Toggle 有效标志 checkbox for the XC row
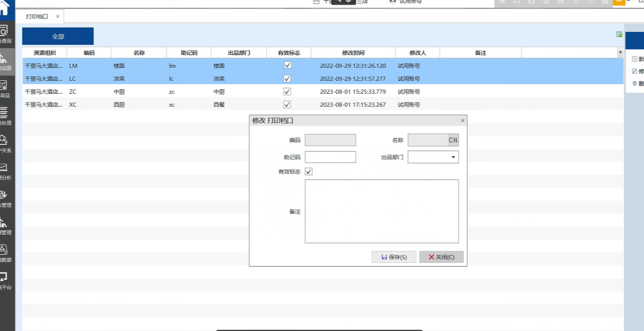The image size is (644, 331). [x=287, y=104]
